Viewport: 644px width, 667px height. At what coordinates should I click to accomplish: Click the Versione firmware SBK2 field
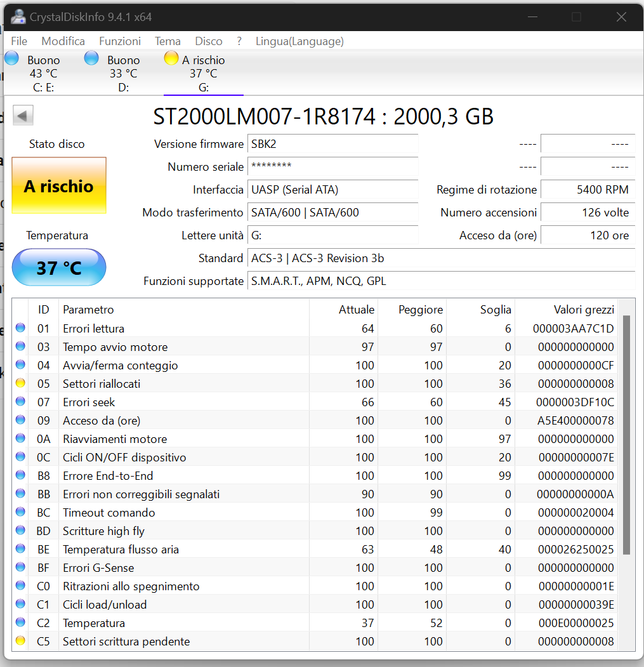point(333,144)
